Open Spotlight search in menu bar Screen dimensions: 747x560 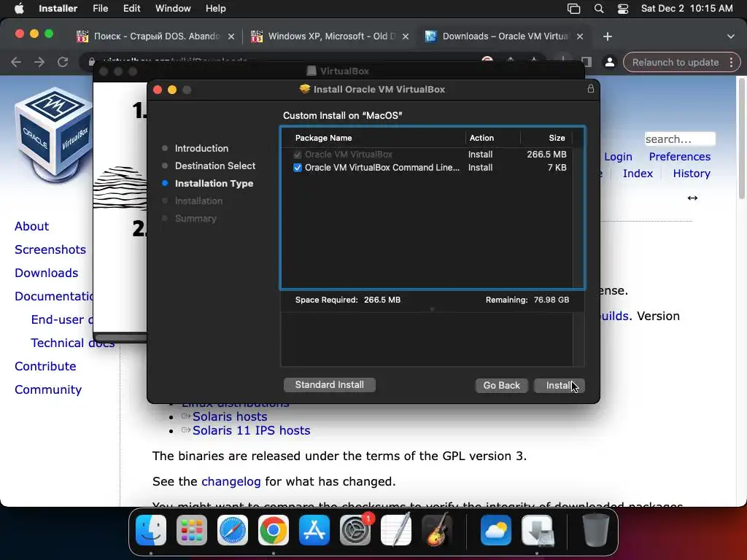point(599,9)
